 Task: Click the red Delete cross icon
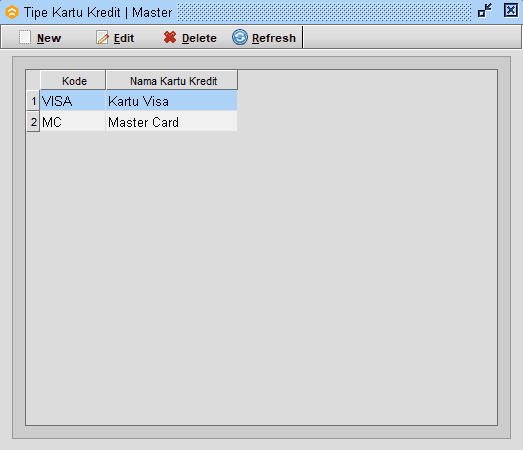coord(170,37)
